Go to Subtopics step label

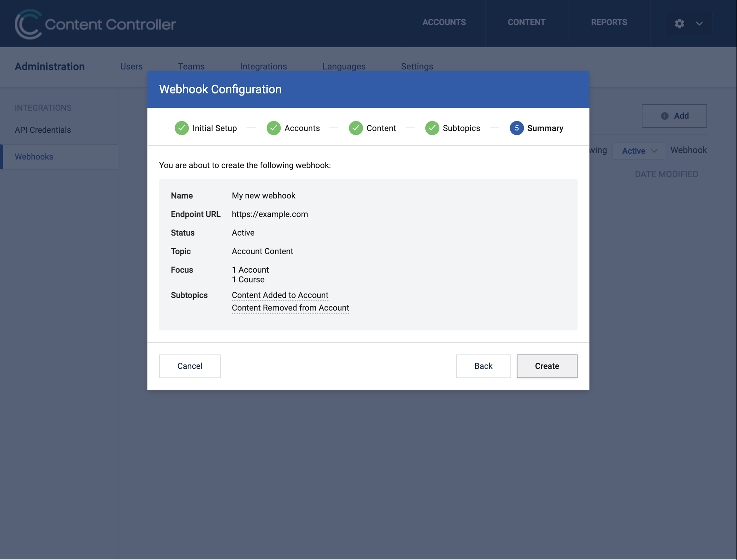tap(461, 128)
